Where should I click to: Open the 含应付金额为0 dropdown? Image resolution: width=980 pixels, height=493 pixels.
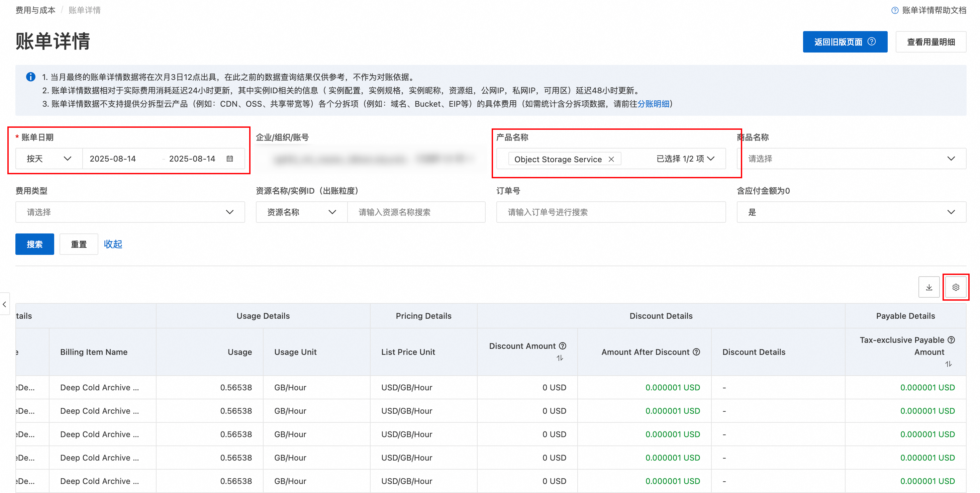[851, 212]
